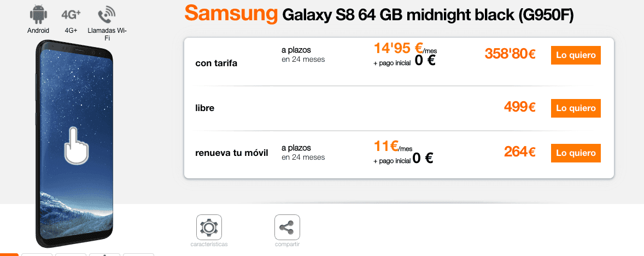Open características via the gear icon
The image size is (644, 256).
(x=209, y=227)
